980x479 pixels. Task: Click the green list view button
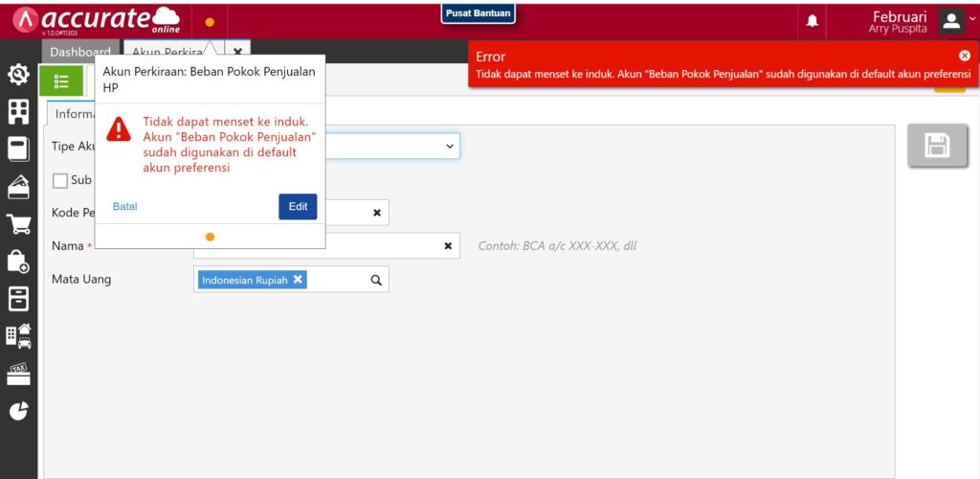(61, 80)
